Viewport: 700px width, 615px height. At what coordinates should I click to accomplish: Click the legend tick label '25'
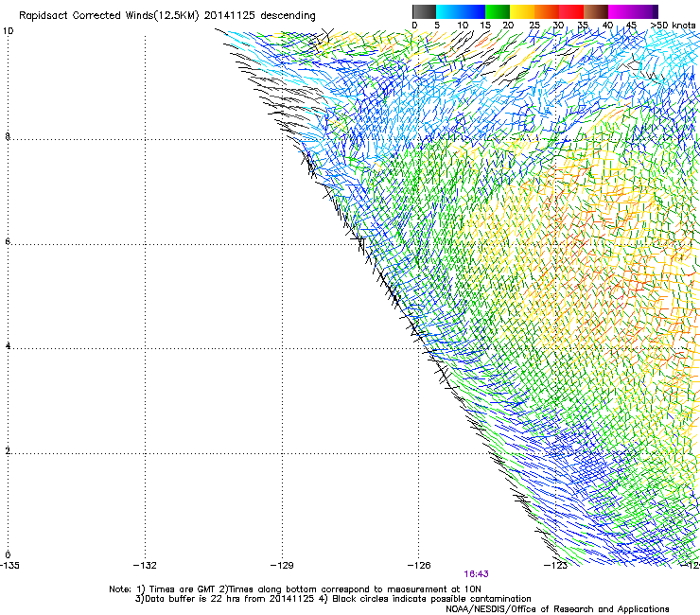534,26
